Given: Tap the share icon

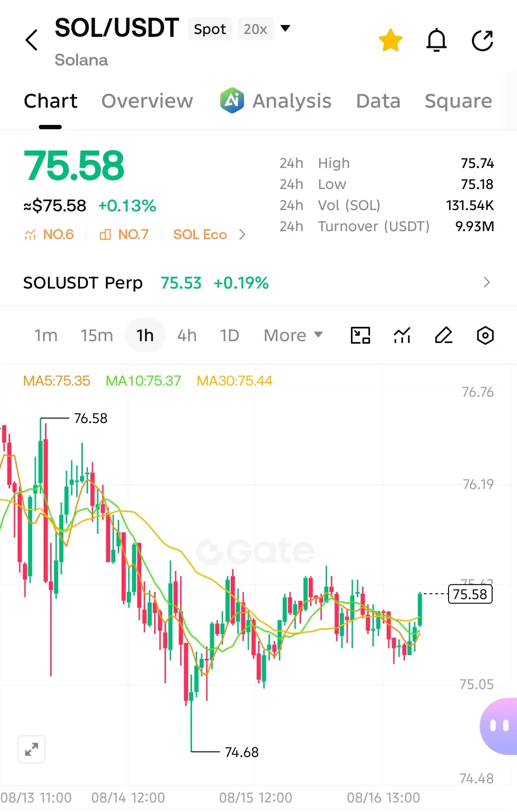Looking at the screenshot, I should pyautogui.click(x=483, y=40).
